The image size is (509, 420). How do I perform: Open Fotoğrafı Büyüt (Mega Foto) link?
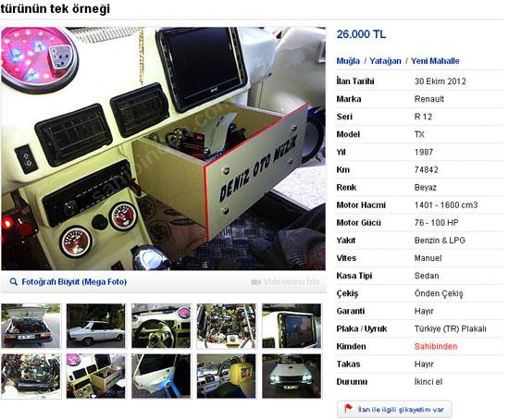[74, 282]
